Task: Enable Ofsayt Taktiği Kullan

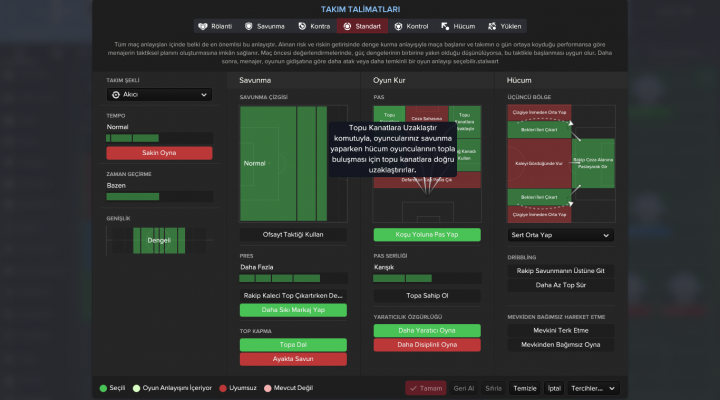Action: coord(293,233)
